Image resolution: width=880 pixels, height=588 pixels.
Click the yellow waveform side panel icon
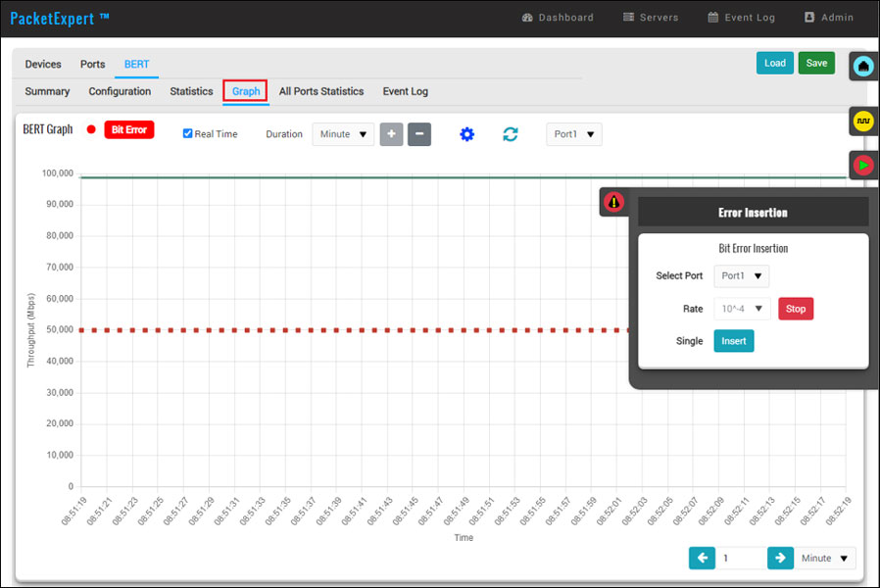pos(863,122)
